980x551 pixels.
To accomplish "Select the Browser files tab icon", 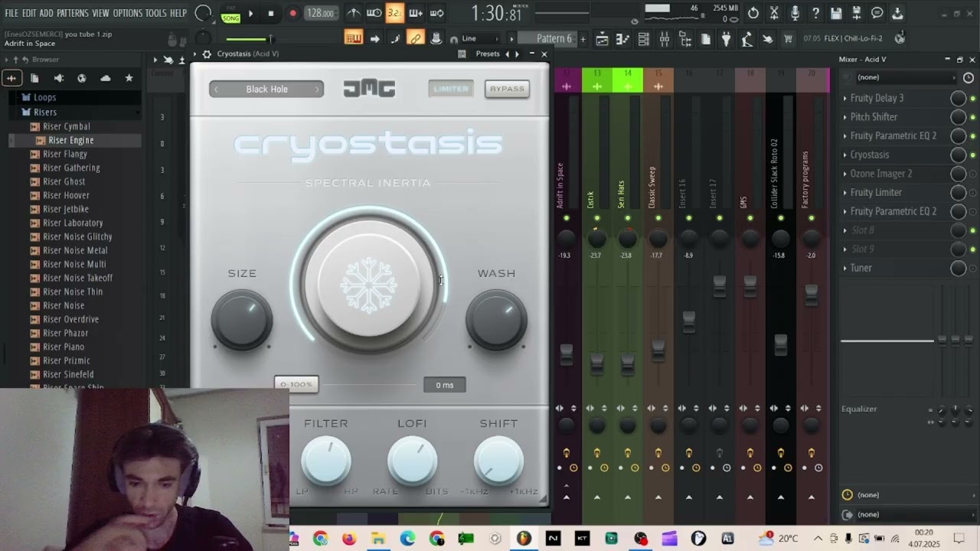I will click(34, 78).
